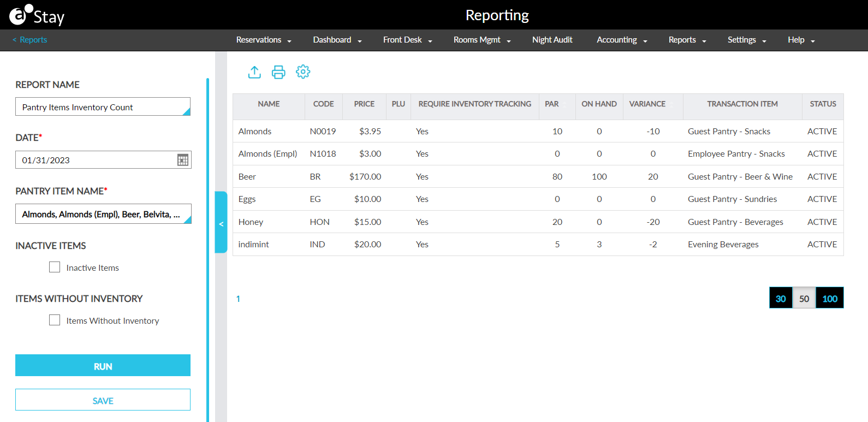
Task: Click the Eggs item name
Action: tap(247, 199)
